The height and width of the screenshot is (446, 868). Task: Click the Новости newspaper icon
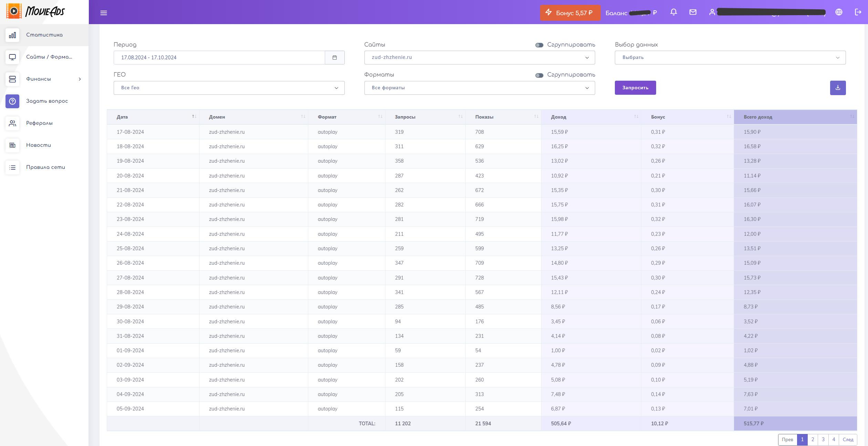(12, 145)
